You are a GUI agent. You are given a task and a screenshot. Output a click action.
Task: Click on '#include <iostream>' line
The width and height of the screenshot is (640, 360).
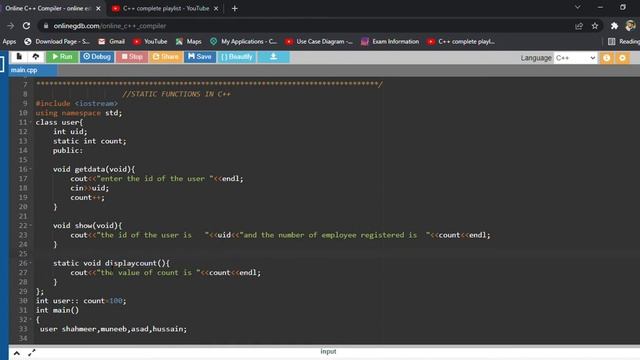coord(76,104)
